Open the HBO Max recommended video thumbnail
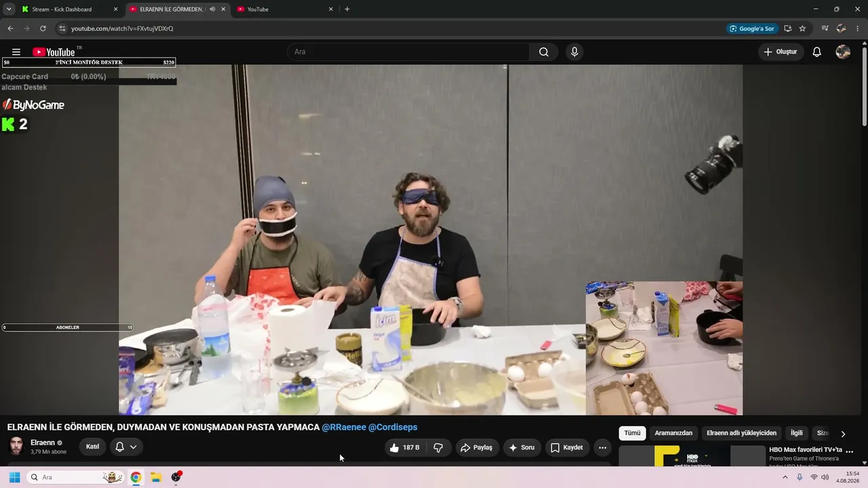This screenshot has width=868, height=488. pyautogui.click(x=692, y=456)
